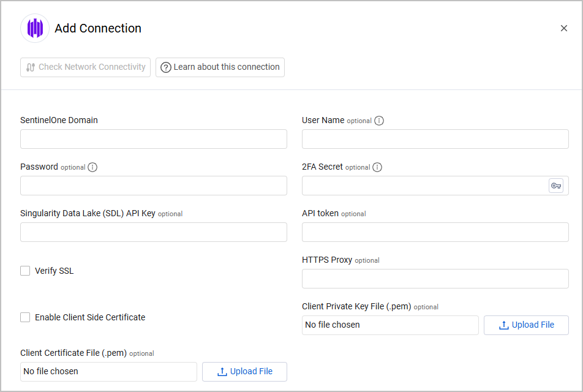Upload a Client Certificate file
The image size is (583, 392).
coord(244,372)
